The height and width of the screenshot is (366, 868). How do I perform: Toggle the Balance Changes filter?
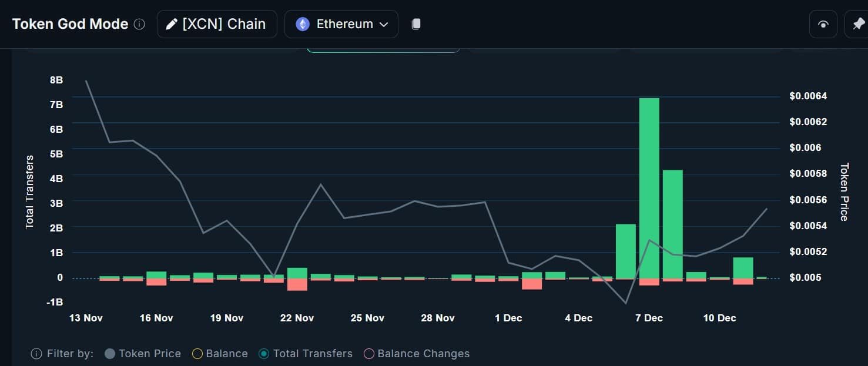point(417,354)
